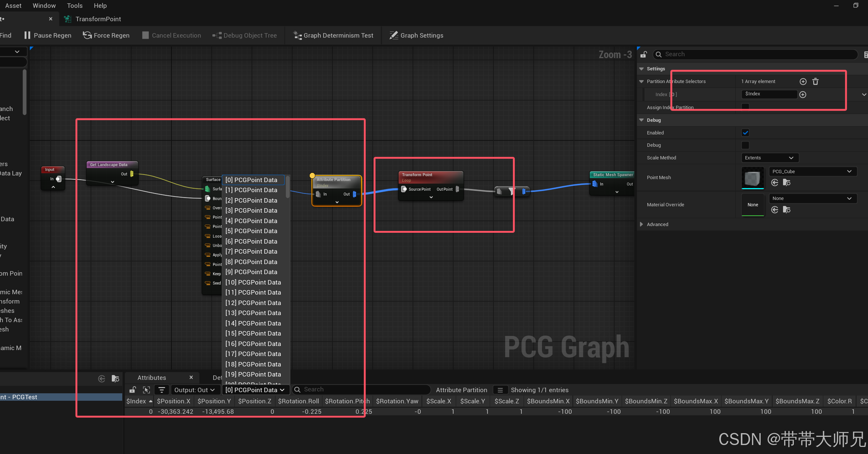Open the Scale Method Extents dropdown
Viewport: 868px width, 454px height.
pos(769,158)
